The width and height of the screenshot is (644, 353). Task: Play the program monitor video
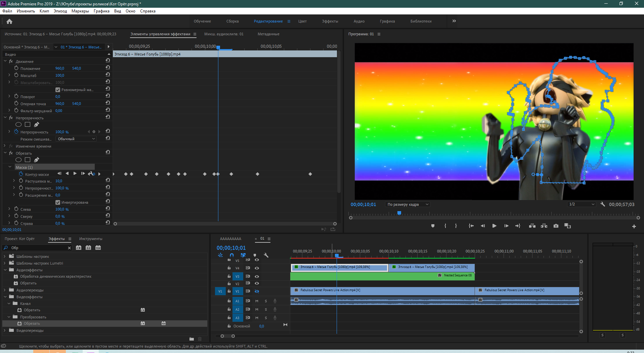pyautogui.click(x=495, y=226)
